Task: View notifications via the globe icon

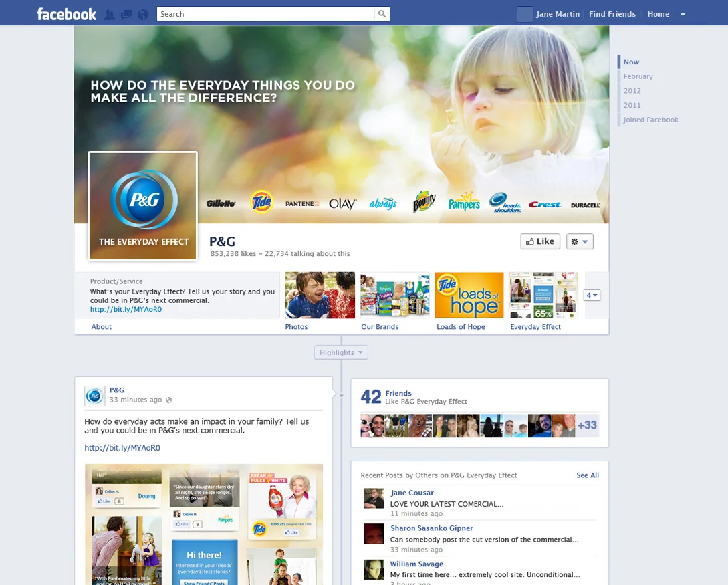Action: 142,13
